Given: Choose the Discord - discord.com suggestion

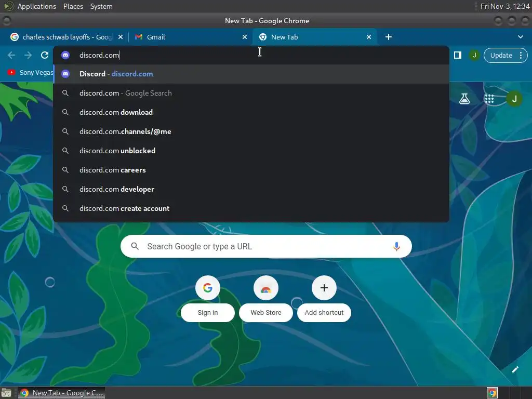Looking at the screenshot, I should click(251, 74).
